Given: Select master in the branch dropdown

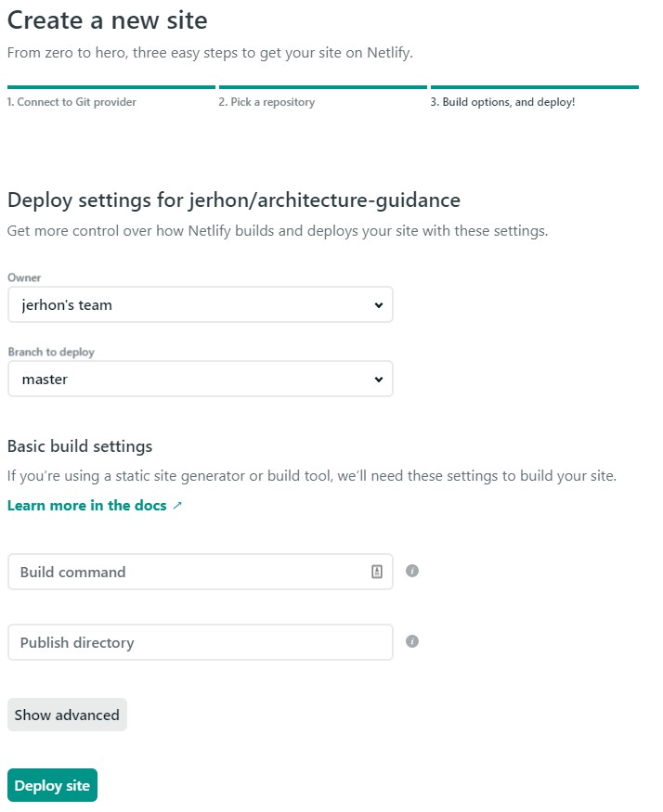Looking at the screenshot, I should click(200, 379).
